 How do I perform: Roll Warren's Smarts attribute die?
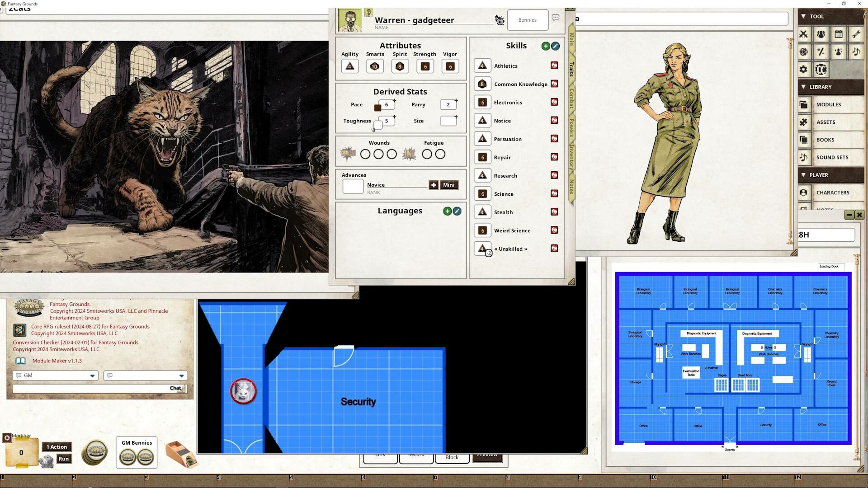[374, 66]
